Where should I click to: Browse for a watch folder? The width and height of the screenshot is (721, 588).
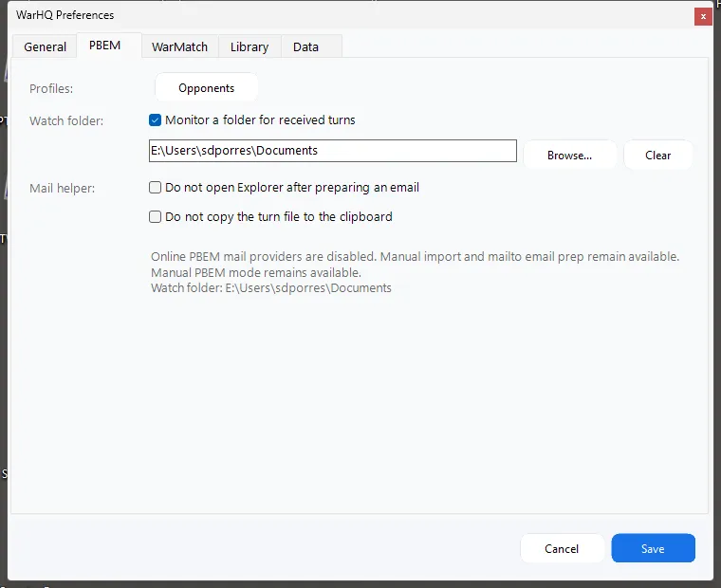[569, 156]
